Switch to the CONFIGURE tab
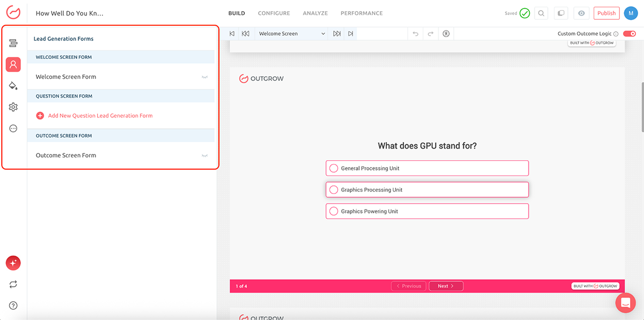644x320 pixels. point(274,13)
